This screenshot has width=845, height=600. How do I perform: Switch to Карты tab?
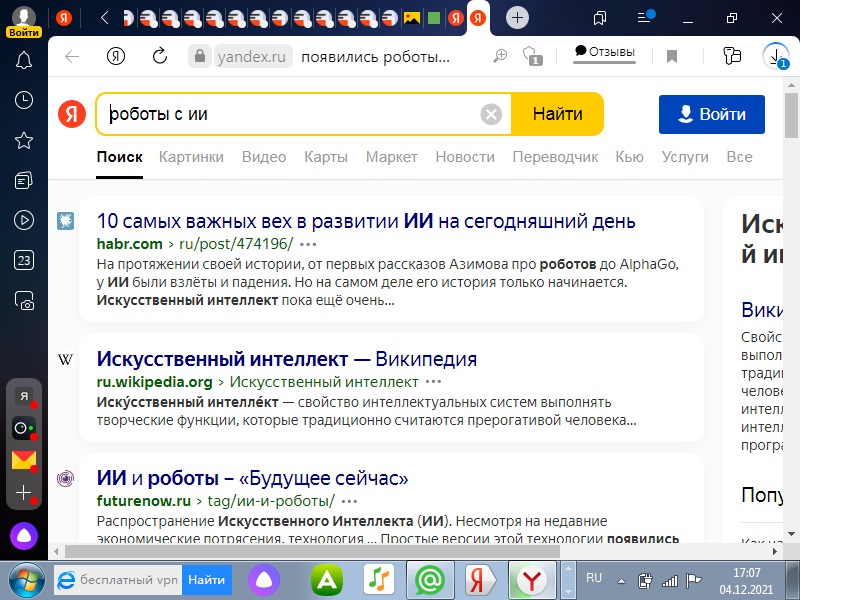325,157
